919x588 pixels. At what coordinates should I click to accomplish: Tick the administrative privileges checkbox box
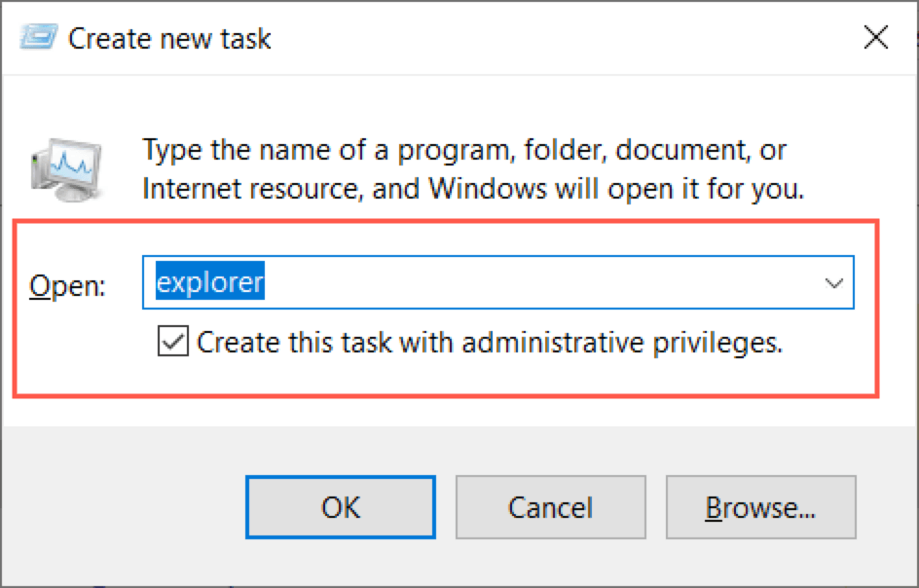click(173, 343)
